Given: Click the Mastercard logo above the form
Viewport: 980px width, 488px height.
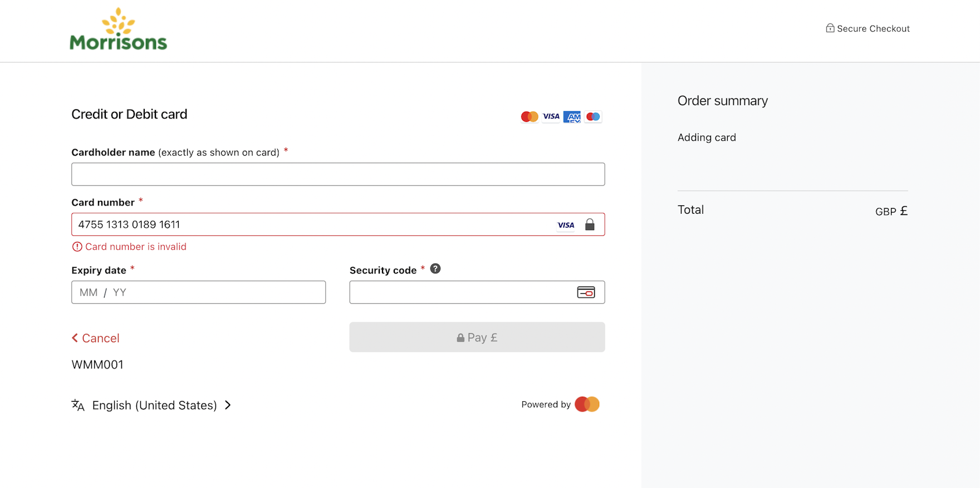Looking at the screenshot, I should coord(530,117).
